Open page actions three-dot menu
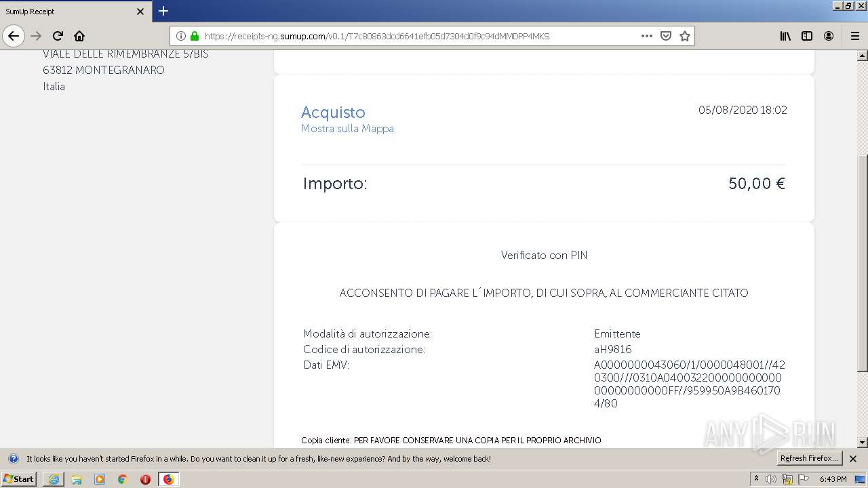This screenshot has width=868, height=488. [x=647, y=36]
